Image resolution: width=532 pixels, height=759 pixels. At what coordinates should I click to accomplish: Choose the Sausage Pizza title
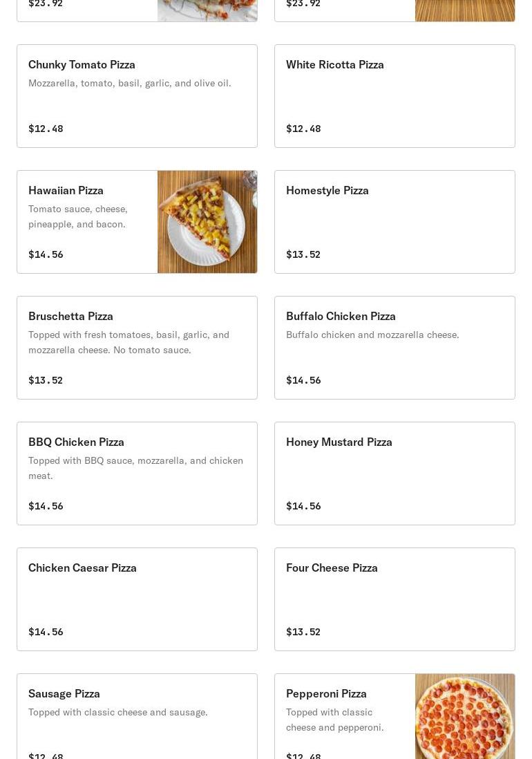coord(64,693)
